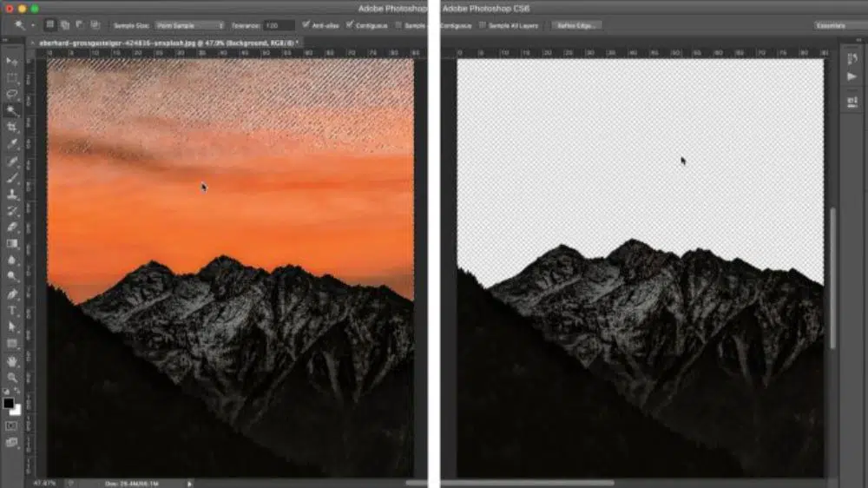Click the foreground color swatch
Image resolution: width=868 pixels, height=488 pixels.
point(9,404)
